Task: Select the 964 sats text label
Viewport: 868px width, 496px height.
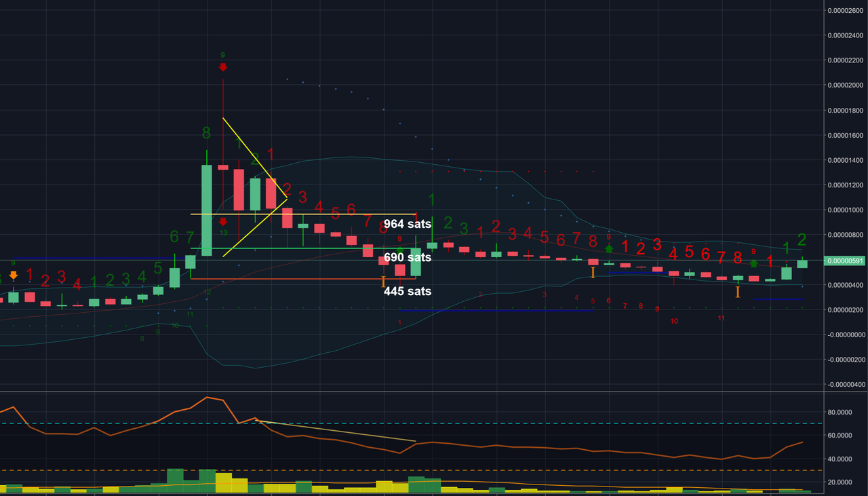Action: pos(408,224)
